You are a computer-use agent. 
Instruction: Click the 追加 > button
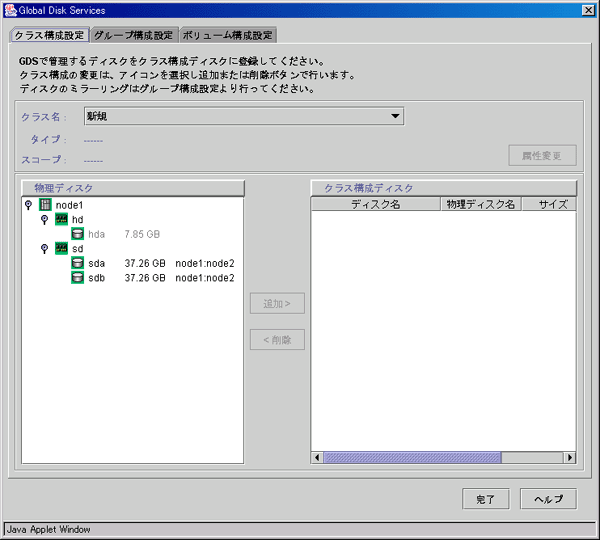[277, 303]
